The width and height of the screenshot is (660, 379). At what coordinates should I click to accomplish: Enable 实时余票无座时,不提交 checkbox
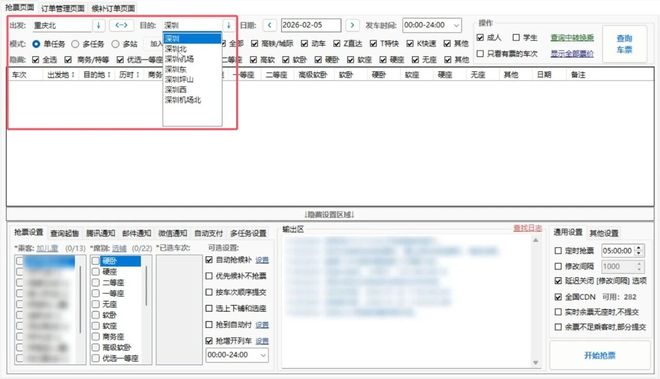pos(558,312)
